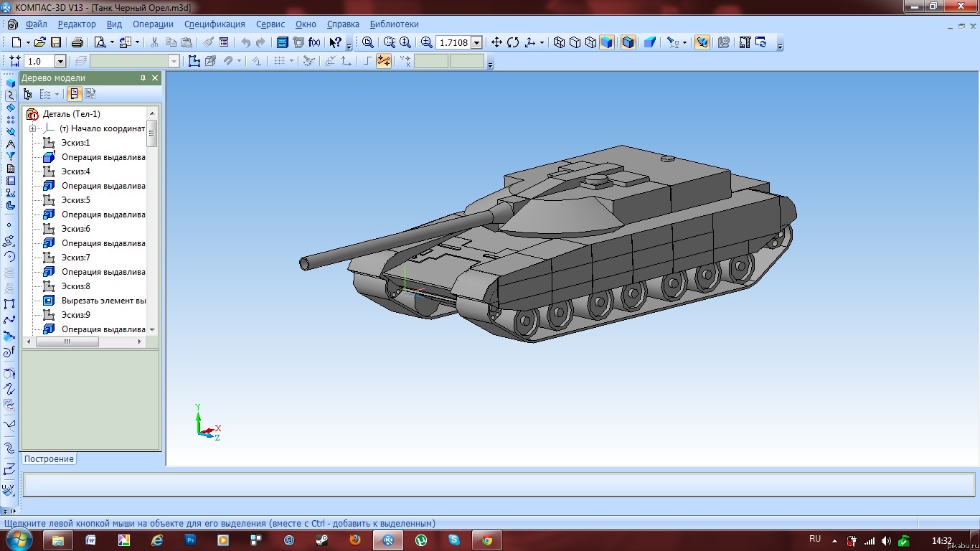Open the New document dropdown arrow
The height and width of the screenshot is (551, 980).
(27, 42)
